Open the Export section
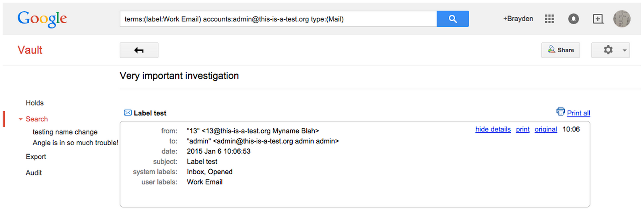644x216 pixels. click(36, 157)
